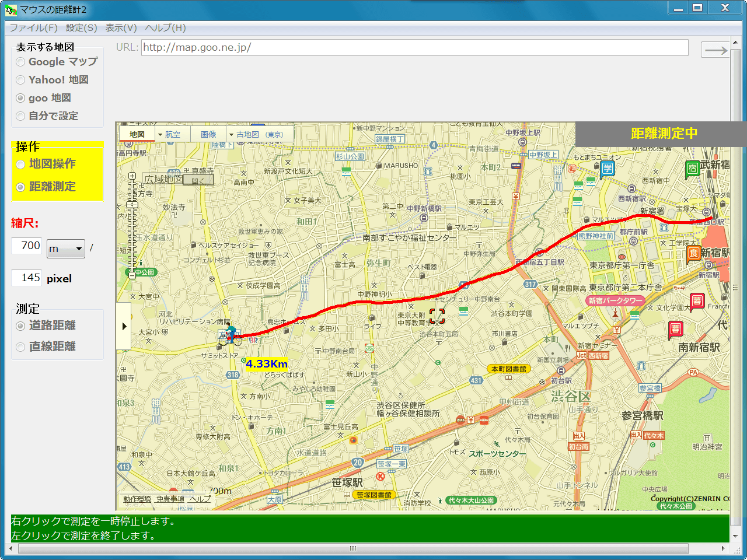
Task: Open the map's ヘルプ link
Action: [200, 499]
